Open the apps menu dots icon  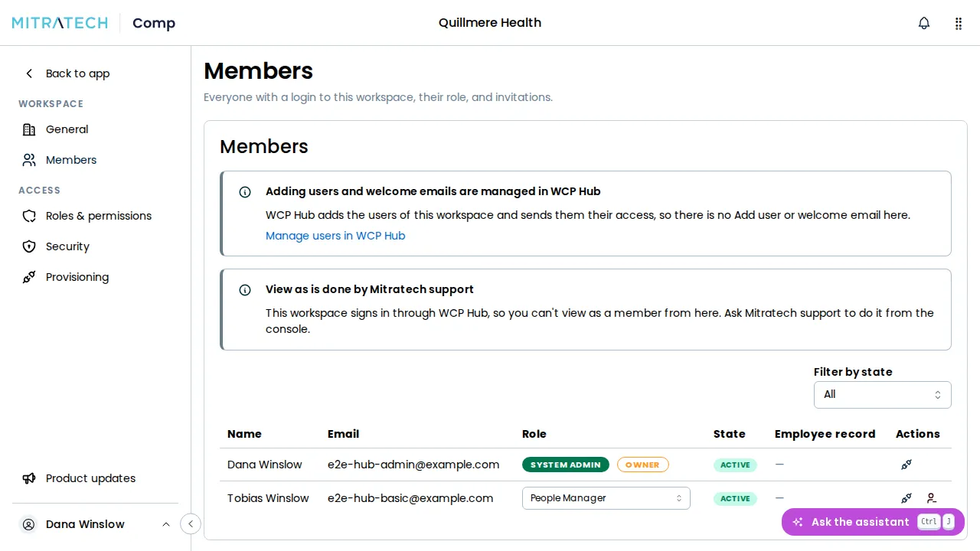pyautogui.click(x=958, y=23)
